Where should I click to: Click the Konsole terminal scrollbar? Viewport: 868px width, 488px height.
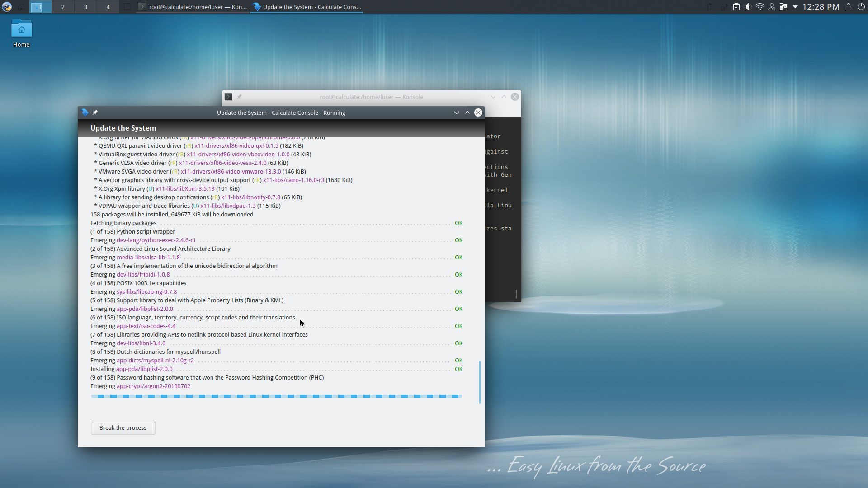[516, 294]
